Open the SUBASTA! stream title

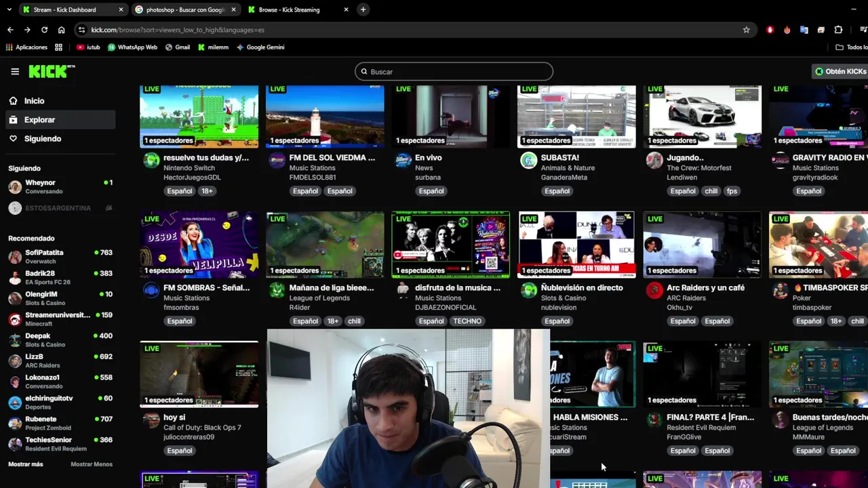point(559,158)
